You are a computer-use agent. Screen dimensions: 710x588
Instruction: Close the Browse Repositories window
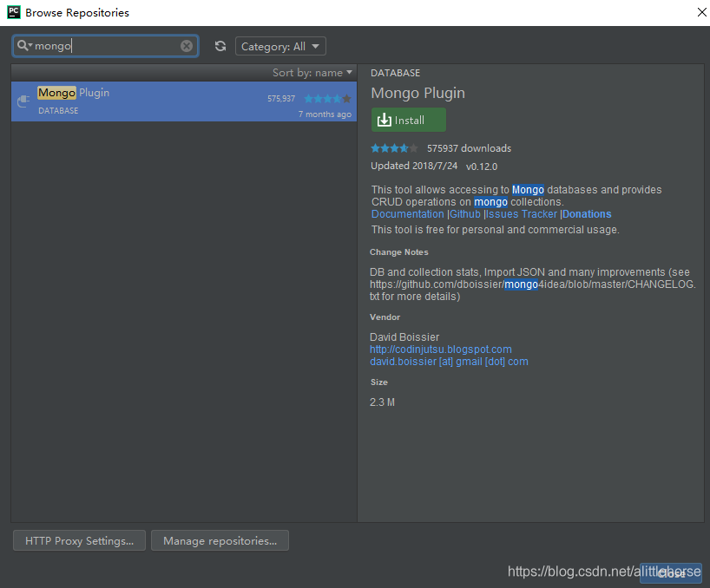click(701, 12)
